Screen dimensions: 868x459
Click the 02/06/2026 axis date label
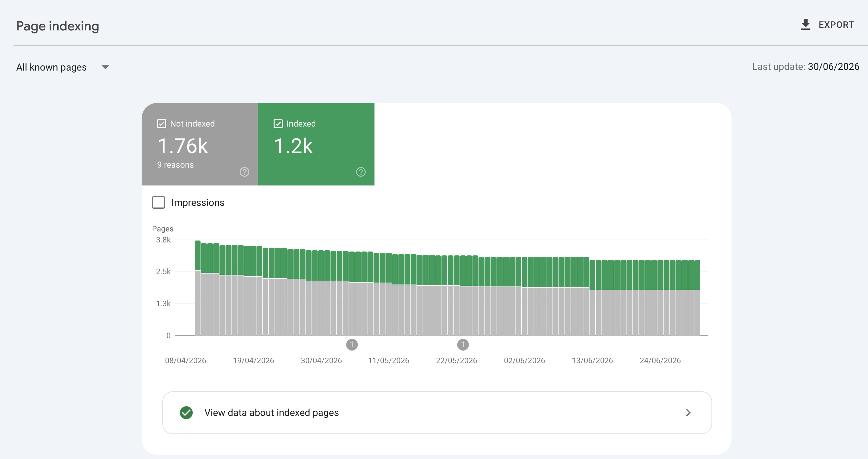[x=524, y=361]
